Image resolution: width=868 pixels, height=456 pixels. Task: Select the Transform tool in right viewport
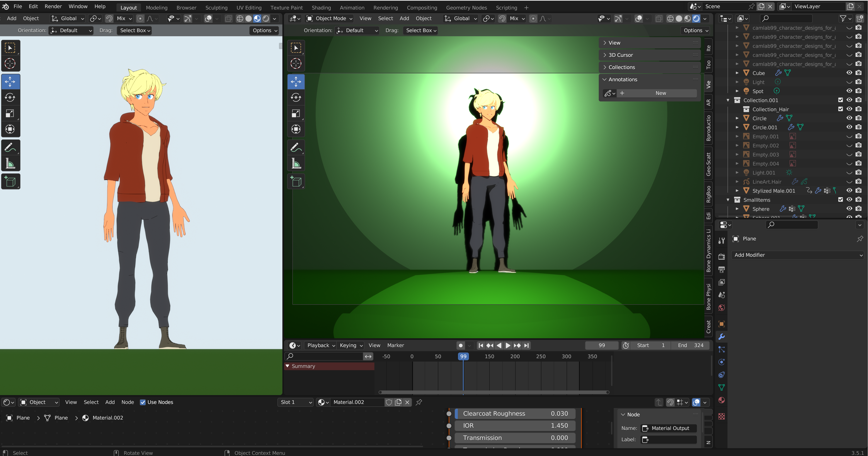296,129
